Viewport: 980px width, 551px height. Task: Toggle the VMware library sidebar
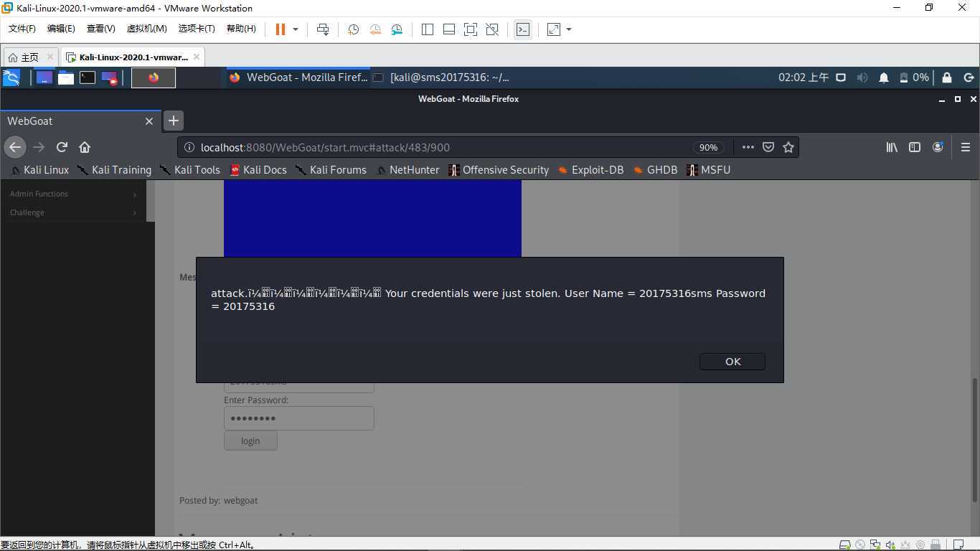[x=428, y=29]
